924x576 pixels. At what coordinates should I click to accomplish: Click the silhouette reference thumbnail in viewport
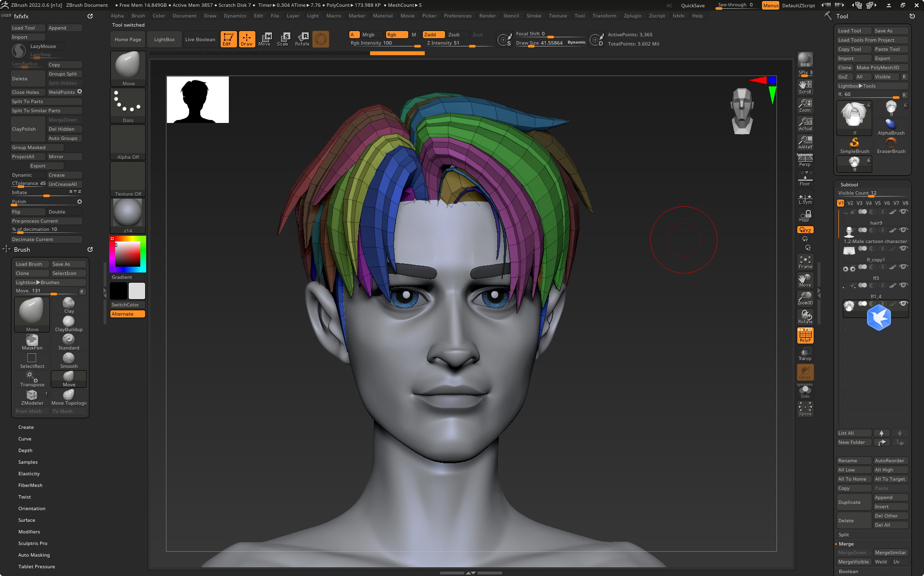pyautogui.click(x=198, y=99)
